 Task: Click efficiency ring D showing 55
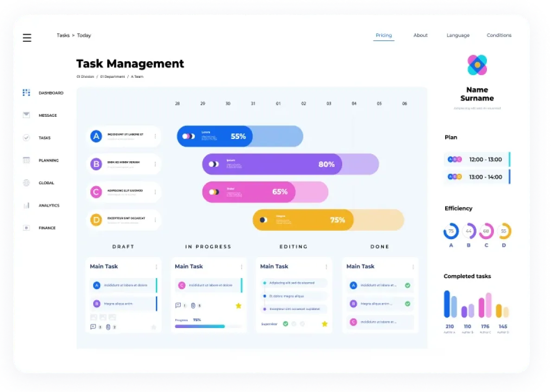(x=504, y=231)
